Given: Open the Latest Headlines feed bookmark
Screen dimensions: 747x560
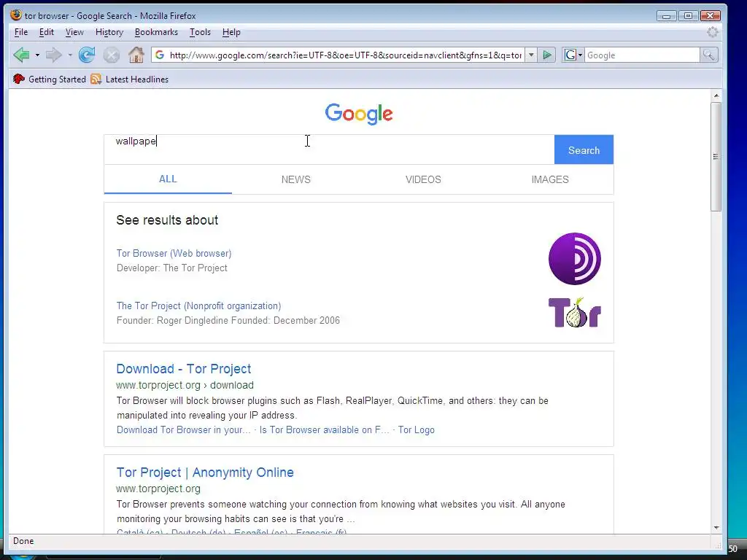Looking at the screenshot, I should tap(130, 79).
